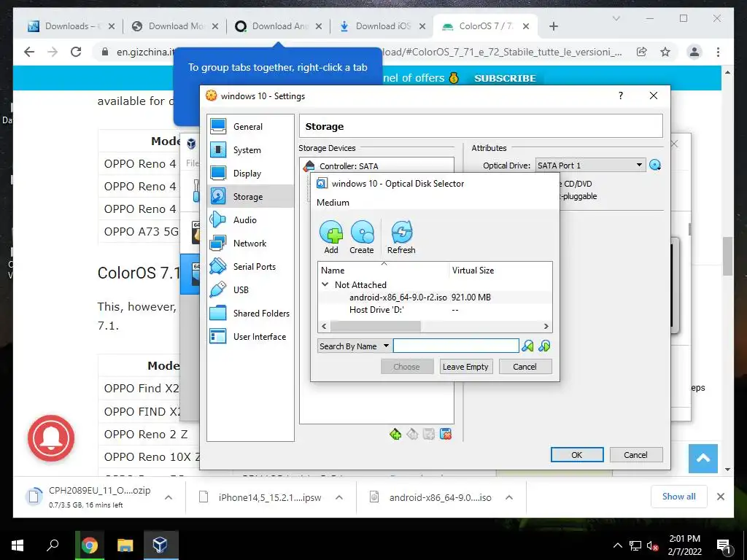Open Audio settings category
The height and width of the screenshot is (560, 747).
250,220
